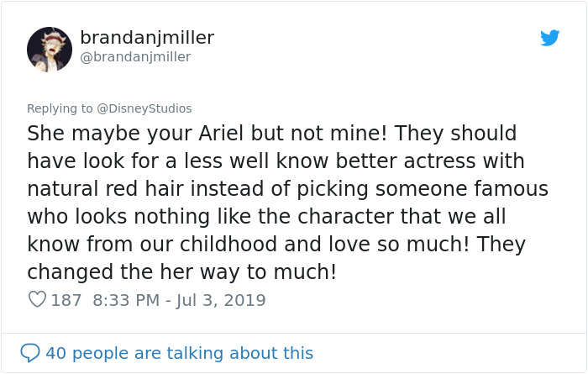Open the @brandanjmiller handle link

point(135,57)
